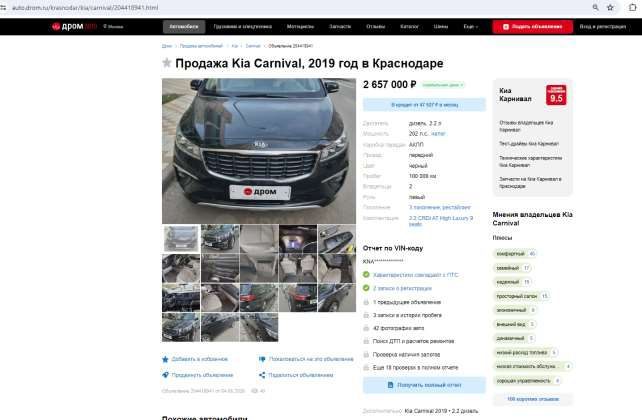Image resolution: width=642 pixels, height=420 pixels.
Task: Click 'Продвинуть объявление' link
Action: click(202, 375)
